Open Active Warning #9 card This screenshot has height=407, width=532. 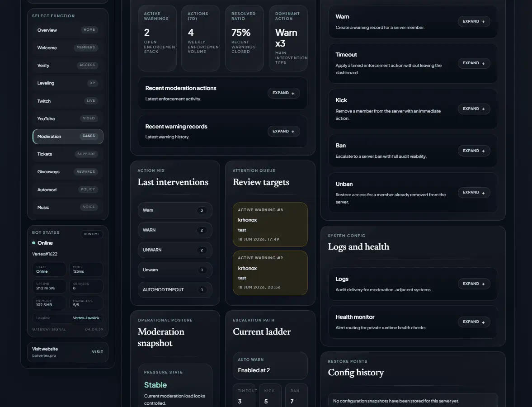tap(270, 273)
